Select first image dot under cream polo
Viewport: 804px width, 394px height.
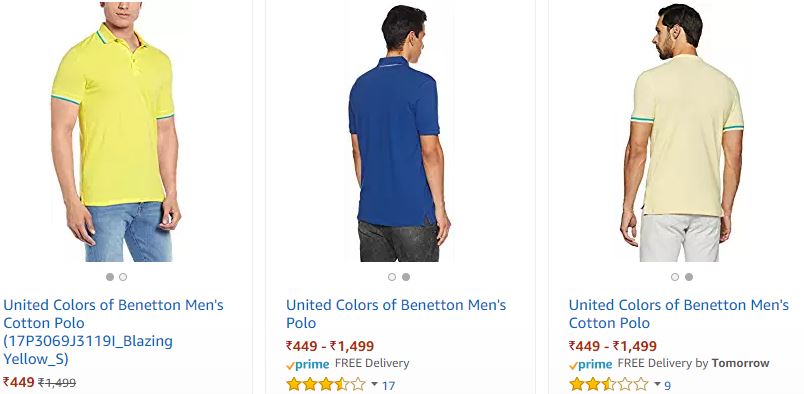(675, 277)
